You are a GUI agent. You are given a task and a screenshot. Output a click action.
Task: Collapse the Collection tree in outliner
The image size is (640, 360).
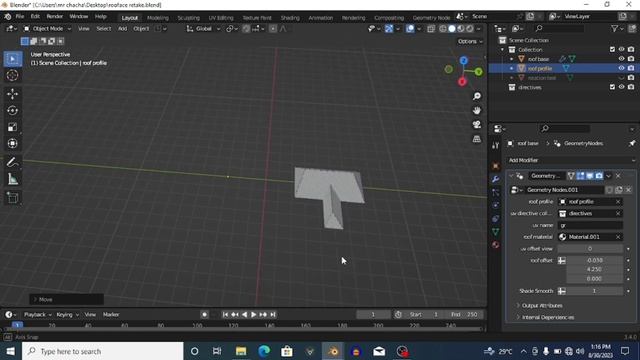coord(503,49)
